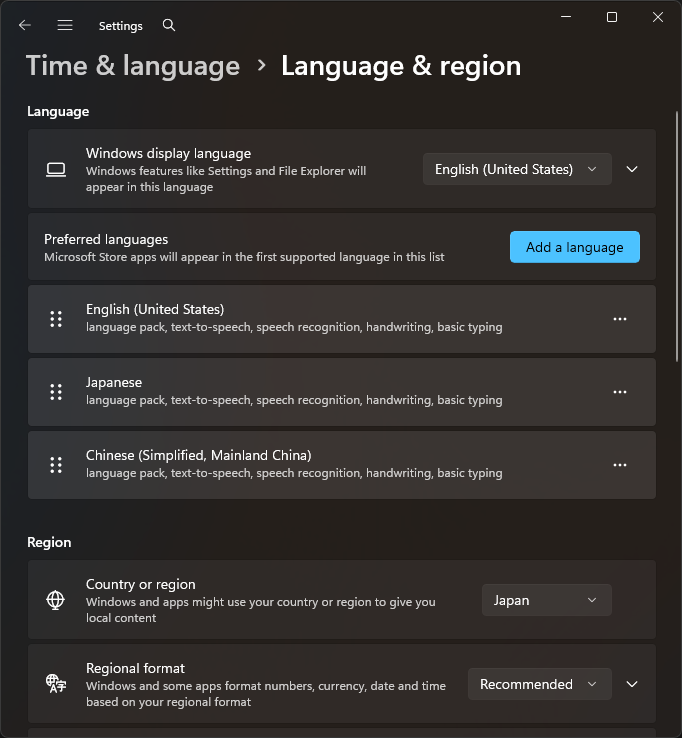The image size is (682, 738).
Task: Click the drag handle for English (United States)
Action: click(x=56, y=319)
